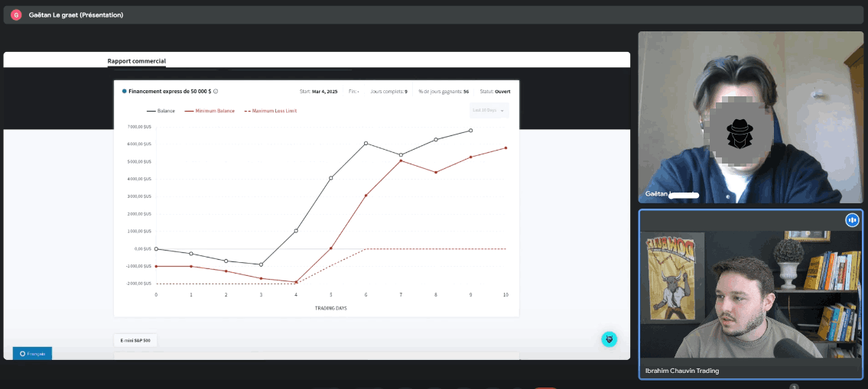
Task: Toggle the Minimum Balance legend series
Action: (x=210, y=111)
